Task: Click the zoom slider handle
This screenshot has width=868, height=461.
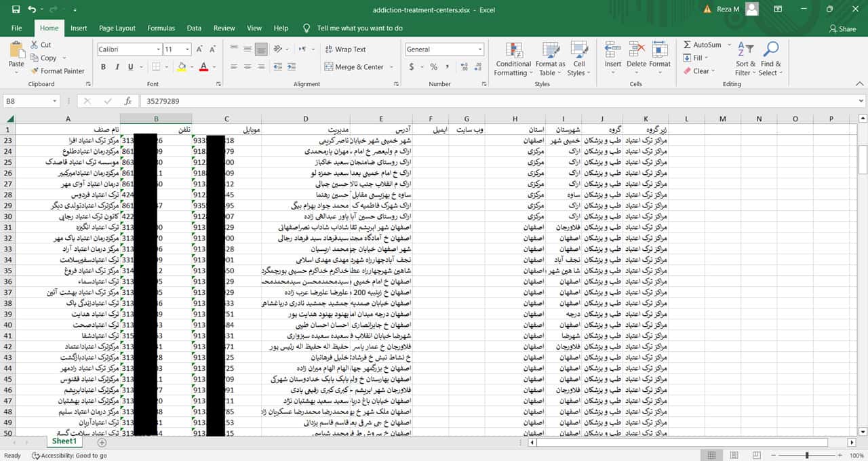Action: 806,456
